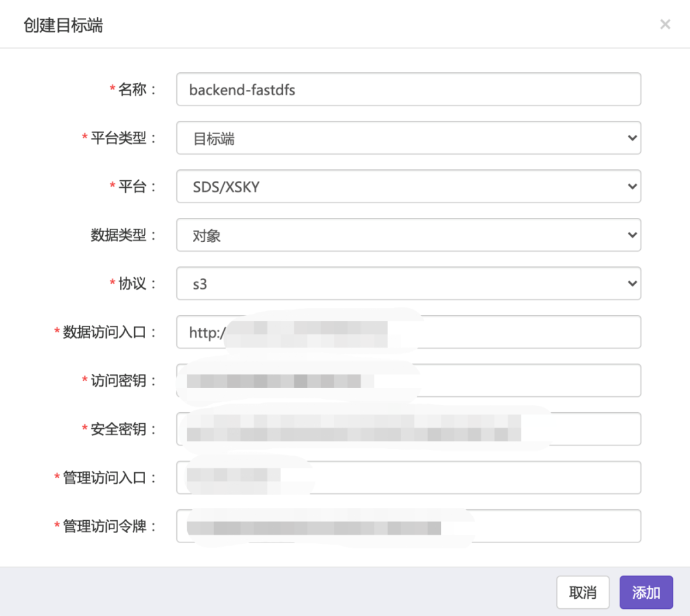The height and width of the screenshot is (616, 690).
Task: Click the 名称 field containing backend-fastdfs
Action: click(x=408, y=89)
